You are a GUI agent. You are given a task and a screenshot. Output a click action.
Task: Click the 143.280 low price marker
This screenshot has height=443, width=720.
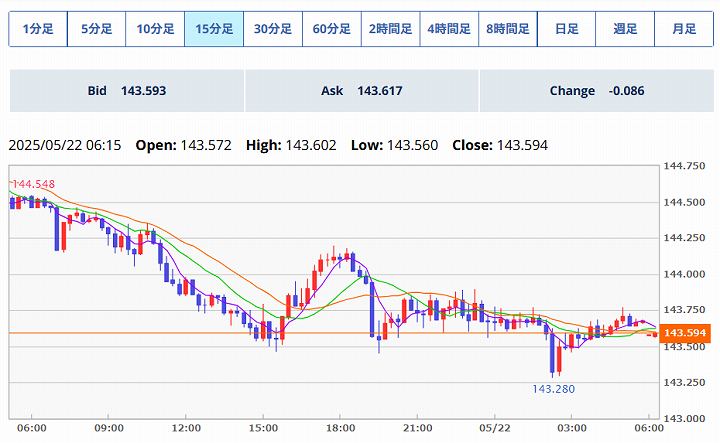point(553,388)
